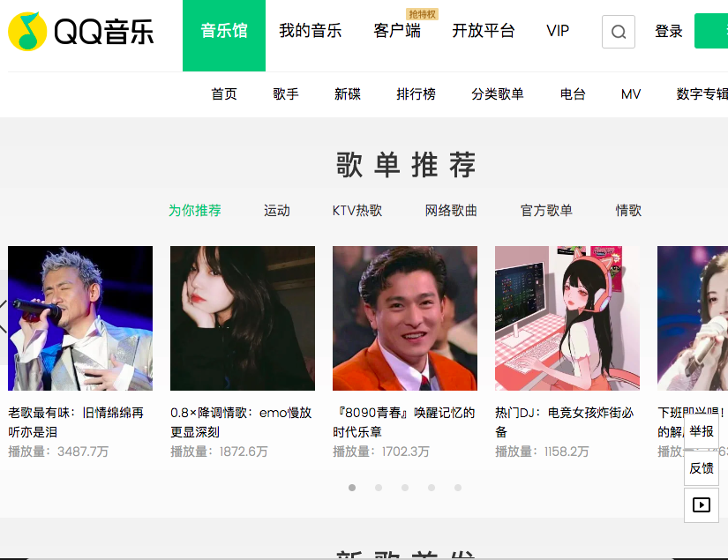Select the first carousel page dot

coord(352,488)
